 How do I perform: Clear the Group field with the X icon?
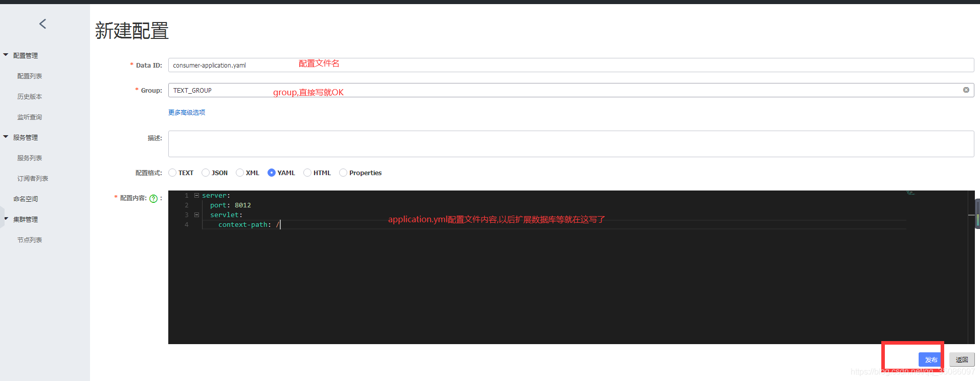tap(966, 90)
